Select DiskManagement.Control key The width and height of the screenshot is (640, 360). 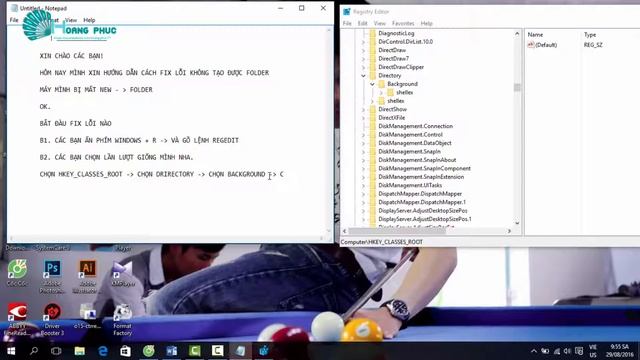point(410,135)
